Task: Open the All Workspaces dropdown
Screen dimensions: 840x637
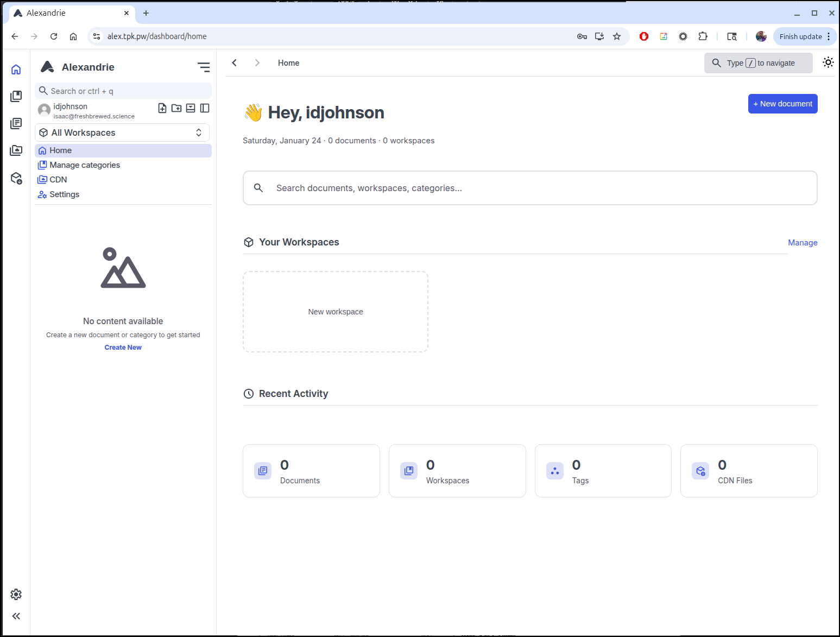Action: (x=122, y=133)
